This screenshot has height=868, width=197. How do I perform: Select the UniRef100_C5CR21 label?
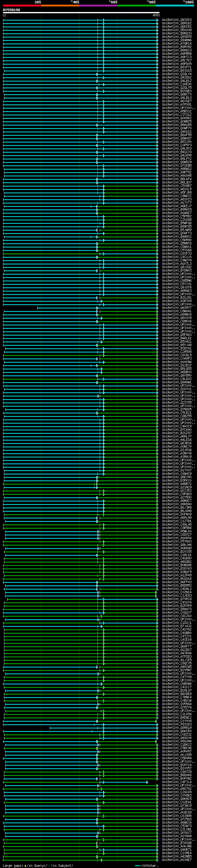[x=177, y=413]
